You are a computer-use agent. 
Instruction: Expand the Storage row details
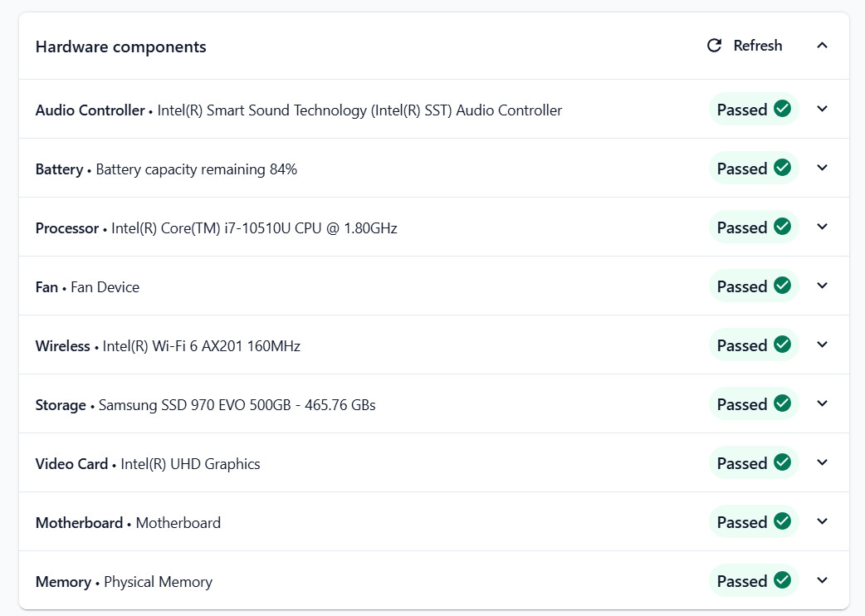click(822, 404)
